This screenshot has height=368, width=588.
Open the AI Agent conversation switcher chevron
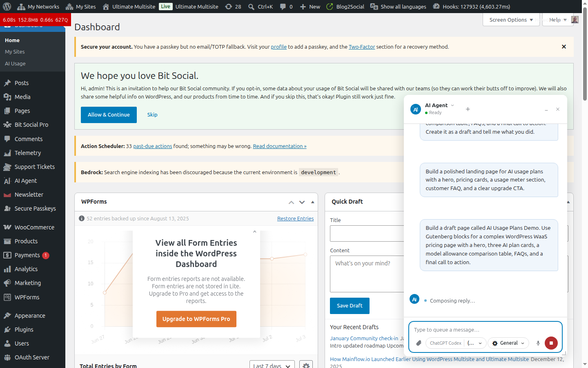452,105
